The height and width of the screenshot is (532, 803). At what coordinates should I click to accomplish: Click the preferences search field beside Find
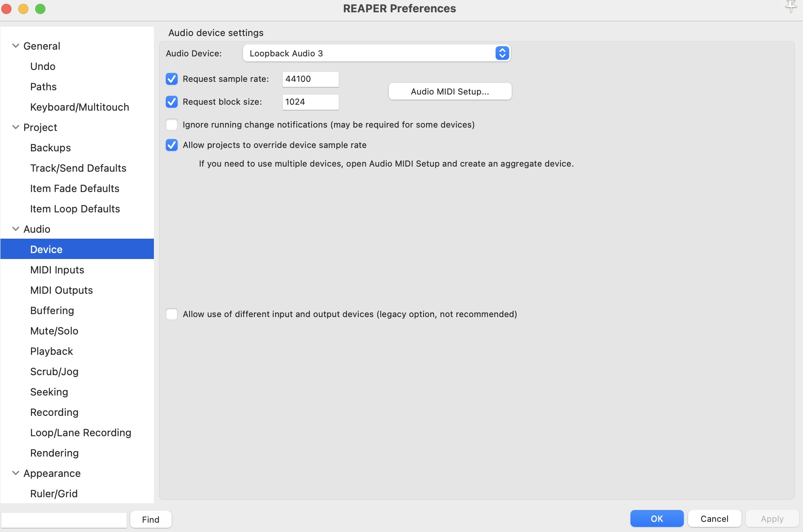coord(64,519)
